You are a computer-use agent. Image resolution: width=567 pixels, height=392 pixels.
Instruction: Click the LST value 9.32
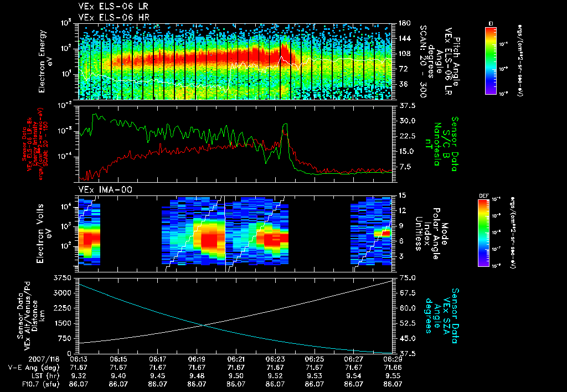coord(79,376)
